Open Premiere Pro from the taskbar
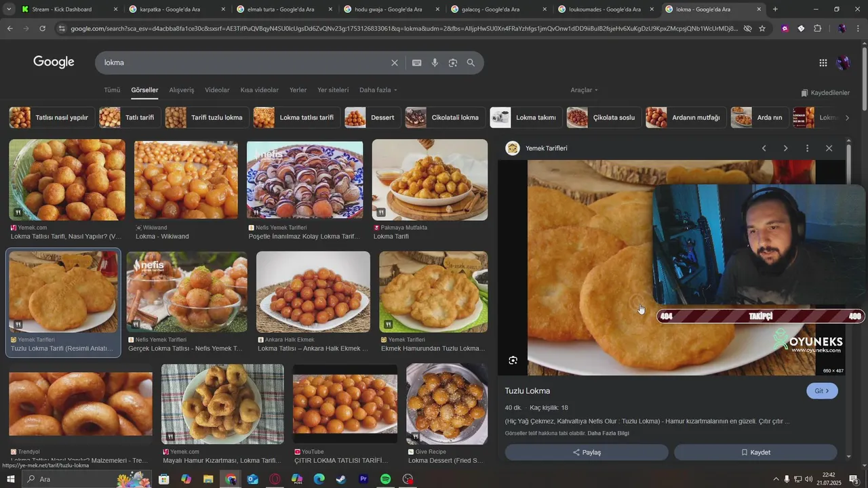This screenshot has height=488, width=868. [363, 479]
